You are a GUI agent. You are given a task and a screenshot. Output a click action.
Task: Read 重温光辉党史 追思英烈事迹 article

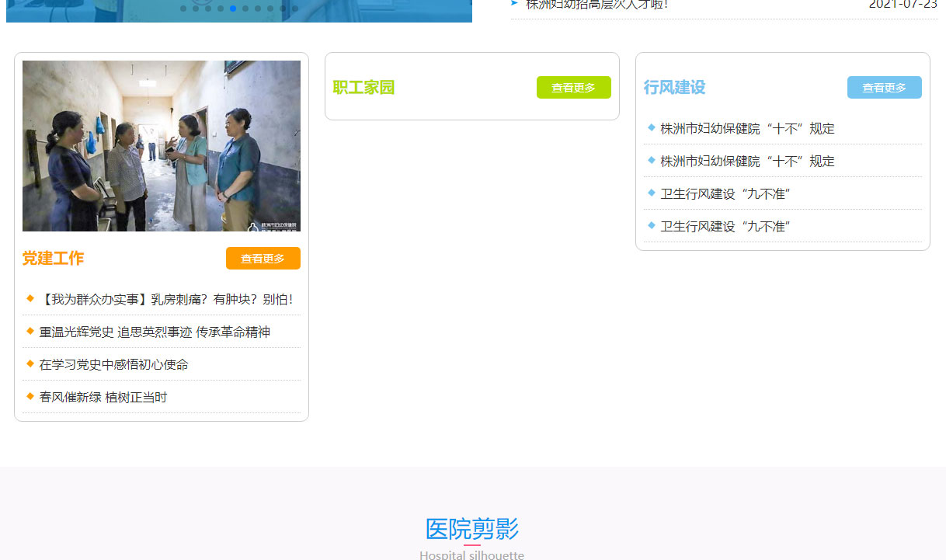tap(155, 332)
